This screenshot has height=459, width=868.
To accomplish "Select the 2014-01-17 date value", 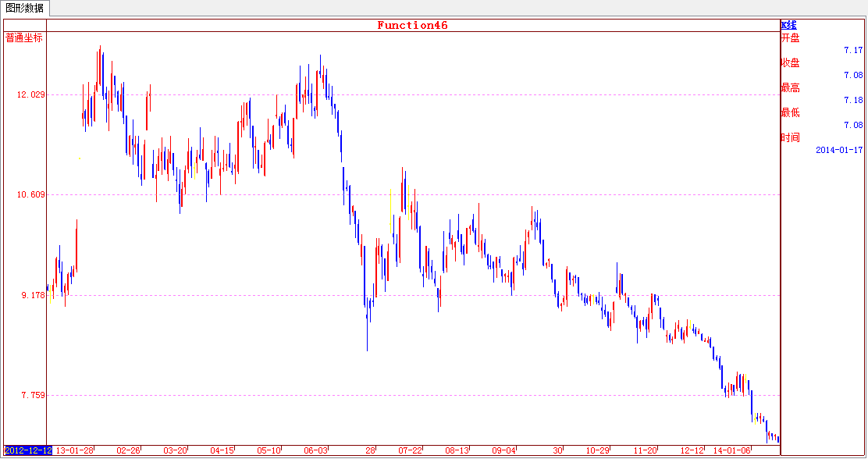I will [839, 150].
